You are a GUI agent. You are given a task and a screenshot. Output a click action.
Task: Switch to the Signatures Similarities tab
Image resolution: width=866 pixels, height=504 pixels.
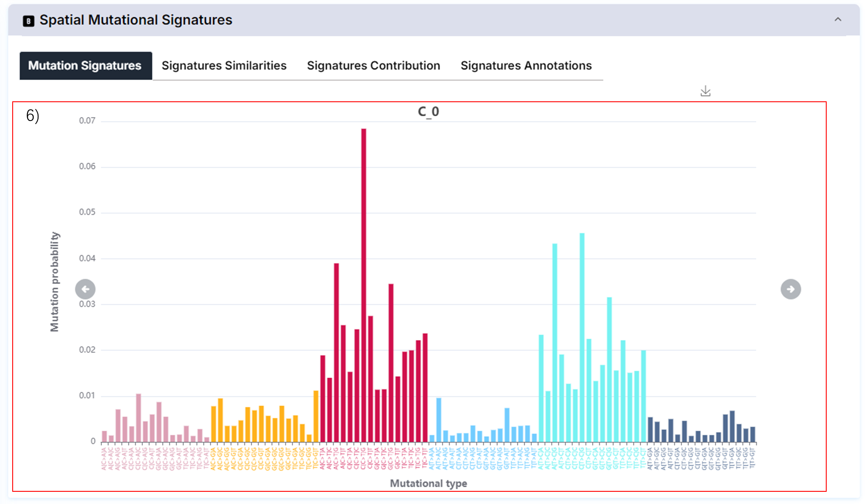point(224,66)
